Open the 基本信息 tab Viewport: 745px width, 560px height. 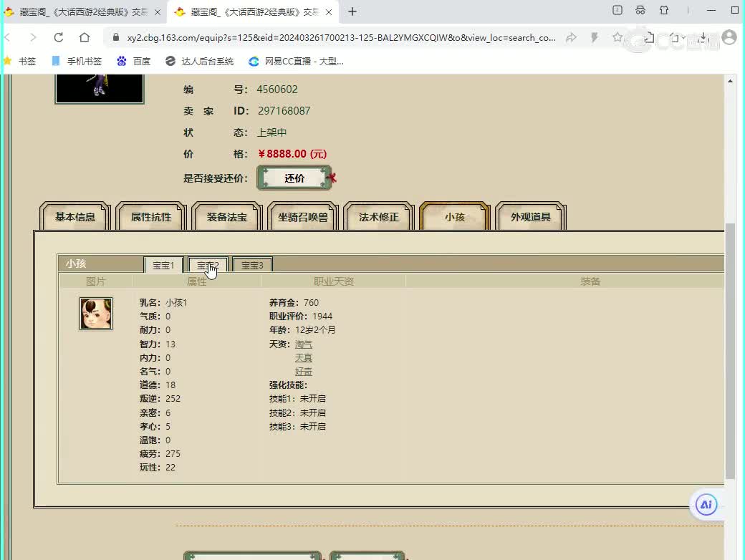[75, 216]
